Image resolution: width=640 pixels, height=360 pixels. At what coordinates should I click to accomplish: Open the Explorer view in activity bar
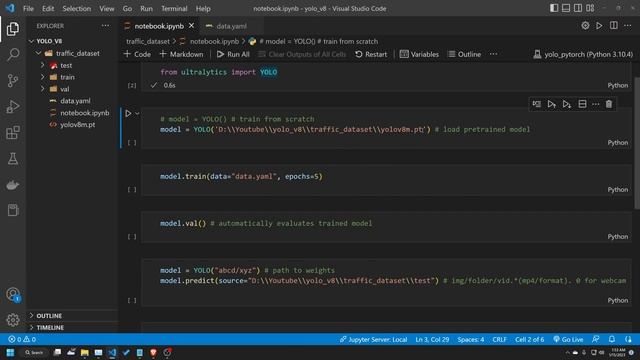point(13,29)
